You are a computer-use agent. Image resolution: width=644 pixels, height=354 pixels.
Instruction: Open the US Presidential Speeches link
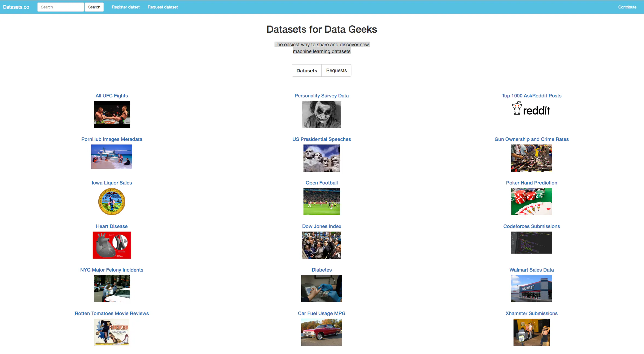[322, 139]
